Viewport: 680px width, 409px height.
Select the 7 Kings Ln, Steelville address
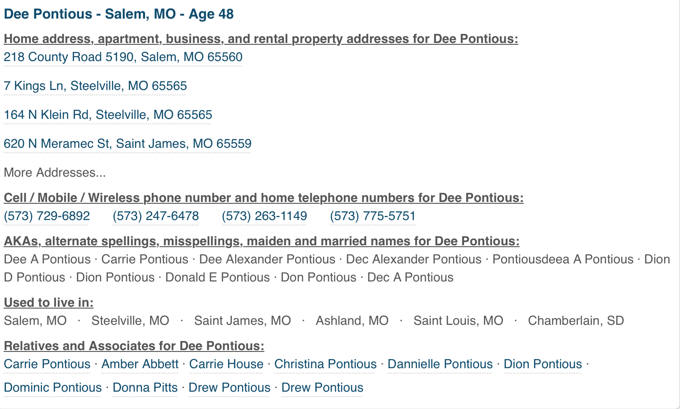95,86
